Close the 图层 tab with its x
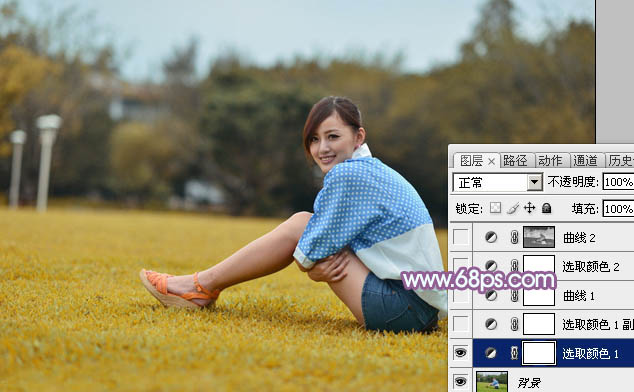634x392 pixels. click(491, 162)
